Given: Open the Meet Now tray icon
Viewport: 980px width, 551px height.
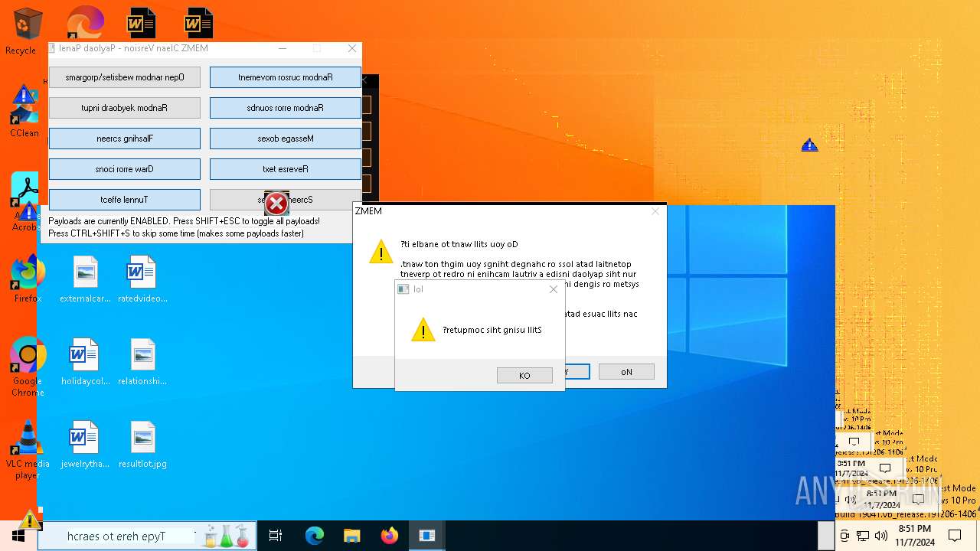Looking at the screenshot, I should (x=844, y=536).
